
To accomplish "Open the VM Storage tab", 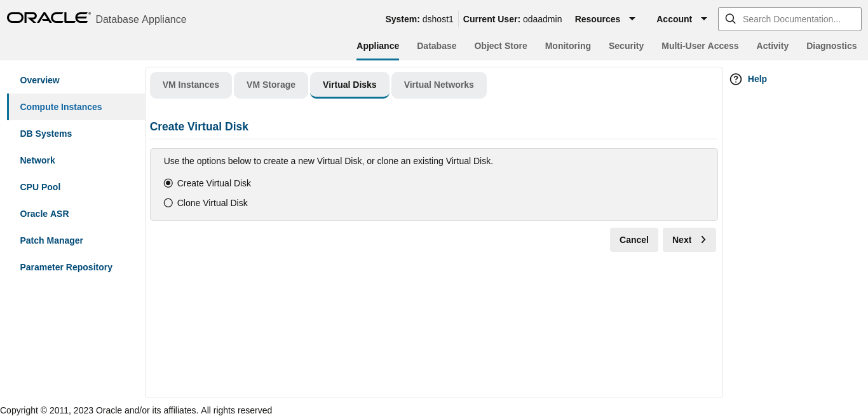I will tap(271, 85).
